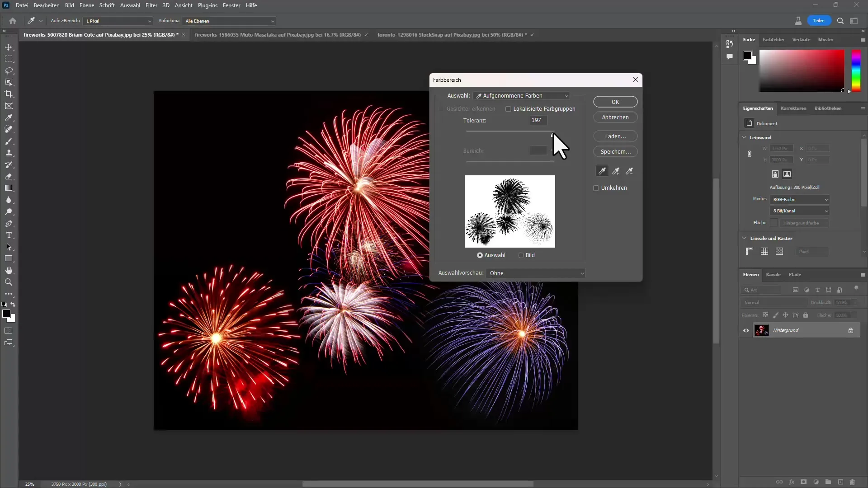The image size is (868, 488).
Task: Click the Laden... button
Action: pos(615,136)
